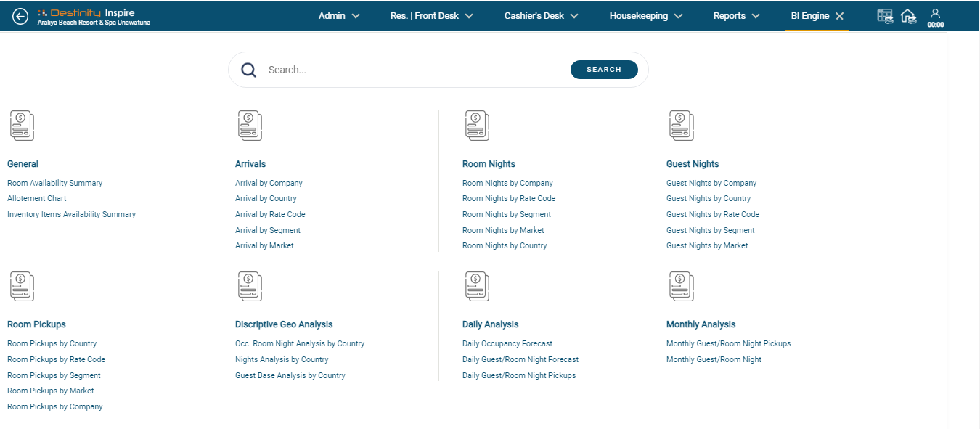Open Nights Analysis by Country

(x=282, y=359)
